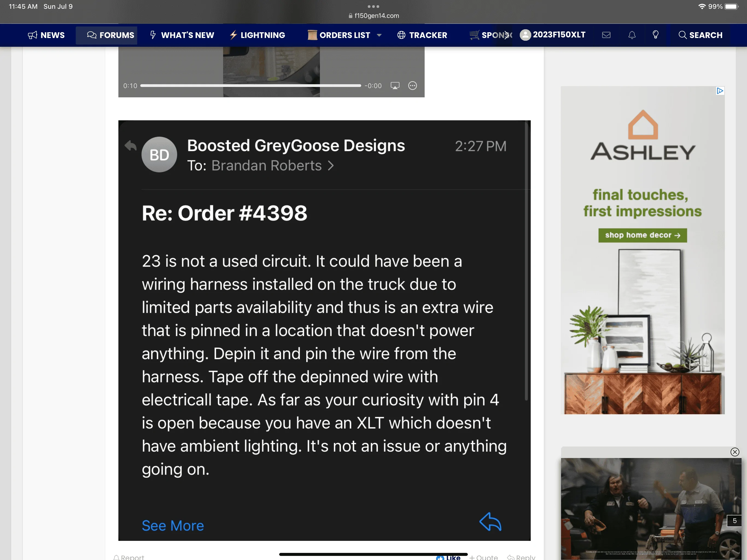Toggle the lightbulb style icon
747x560 pixels.
655,35
